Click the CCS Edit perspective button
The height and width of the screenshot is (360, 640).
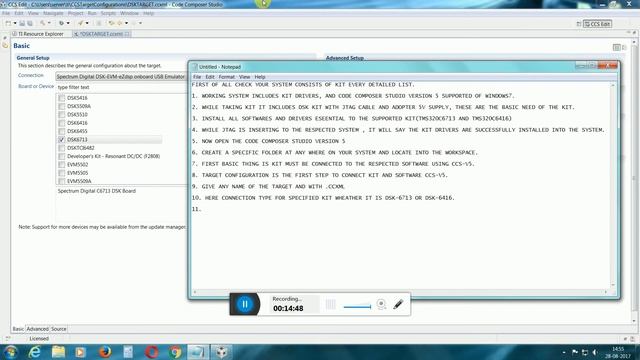[x=598, y=24]
